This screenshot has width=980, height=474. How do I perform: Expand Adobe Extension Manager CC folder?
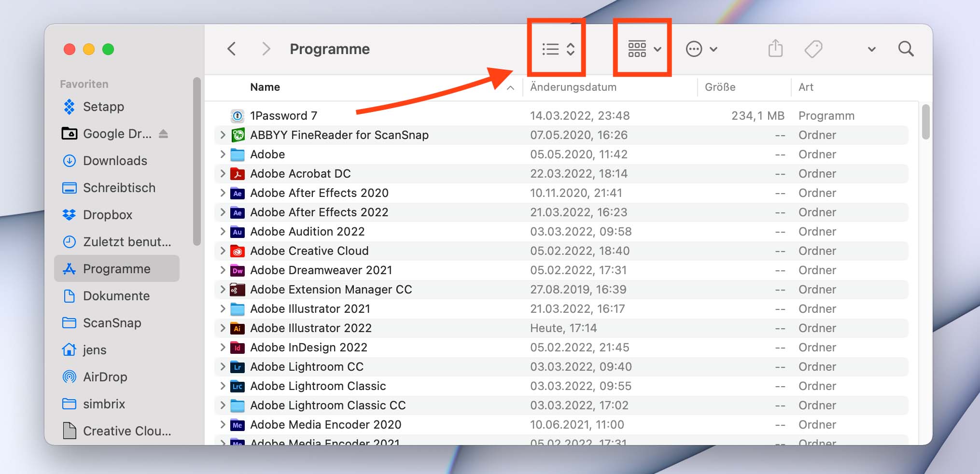223,290
